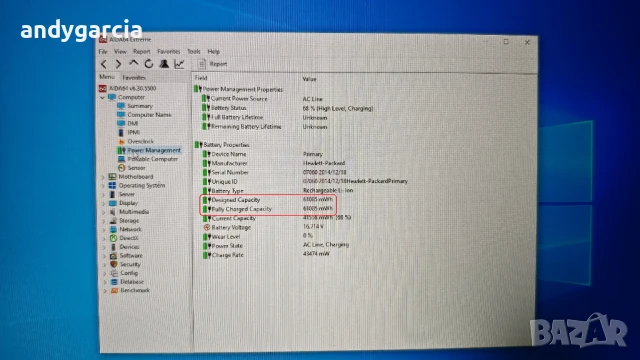The image size is (640, 360).
Task: Select the Computer icon in the tree
Action: (112, 97)
